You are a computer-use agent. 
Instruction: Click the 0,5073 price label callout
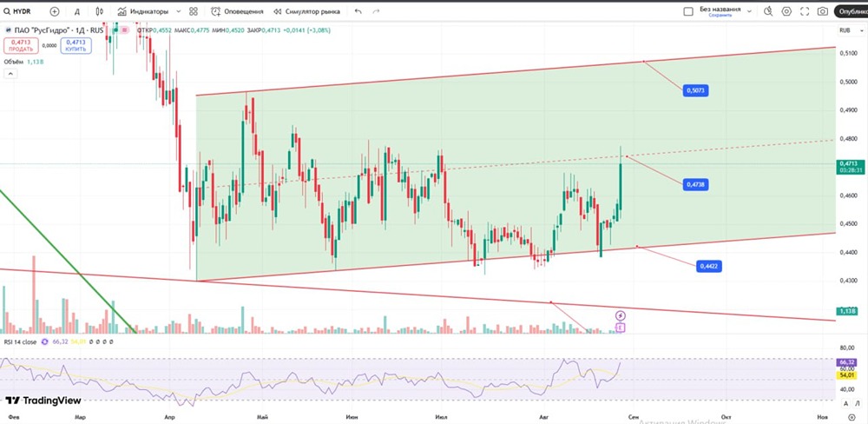696,89
